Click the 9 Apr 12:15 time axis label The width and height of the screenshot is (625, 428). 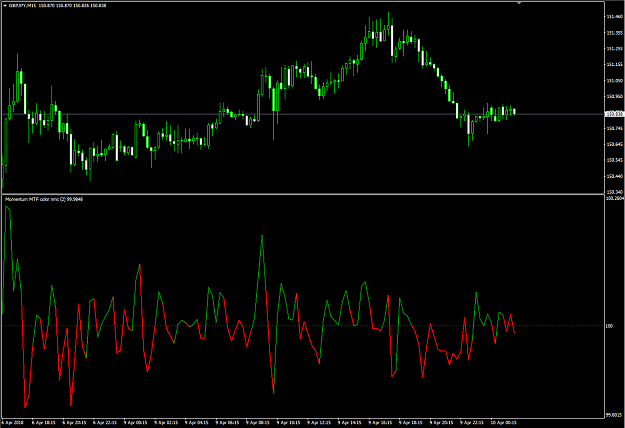coord(319,422)
